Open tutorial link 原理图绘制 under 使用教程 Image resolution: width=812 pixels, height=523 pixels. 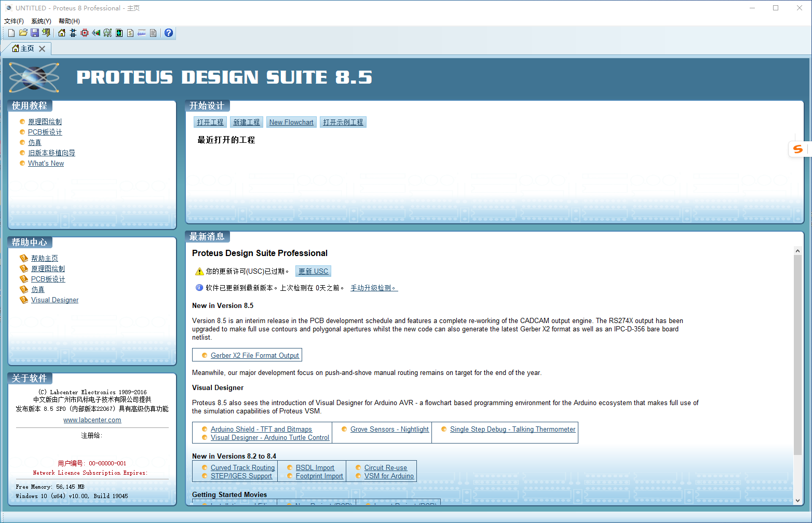coord(45,122)
